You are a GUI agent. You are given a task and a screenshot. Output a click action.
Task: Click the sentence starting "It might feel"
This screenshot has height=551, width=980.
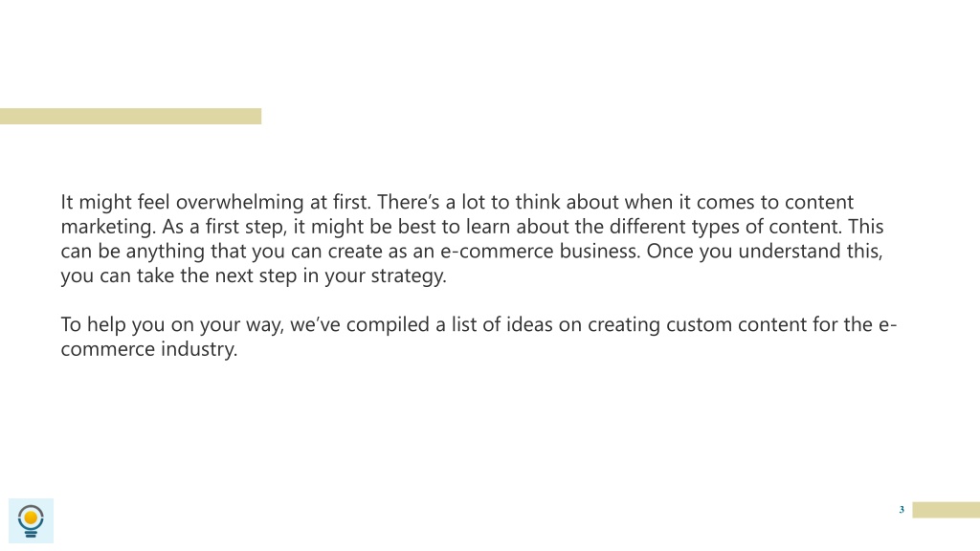(x=215, y=203)
